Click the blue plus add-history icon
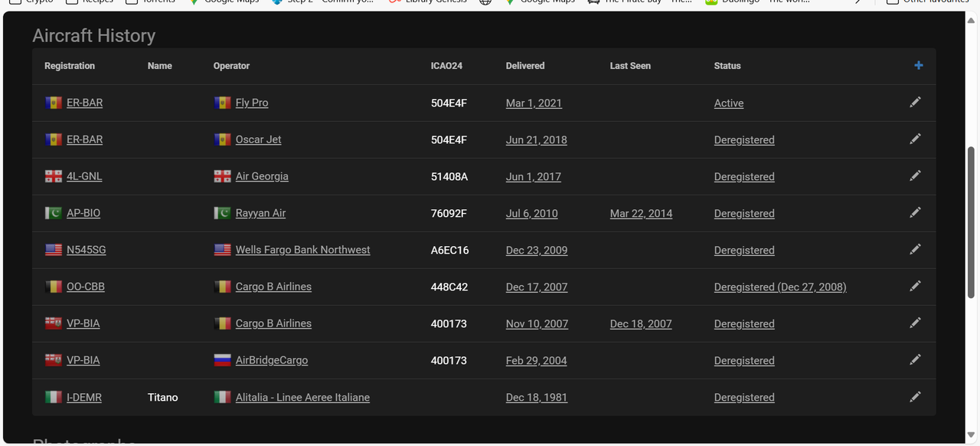980x446 pixels. click(x=919, y=65)
